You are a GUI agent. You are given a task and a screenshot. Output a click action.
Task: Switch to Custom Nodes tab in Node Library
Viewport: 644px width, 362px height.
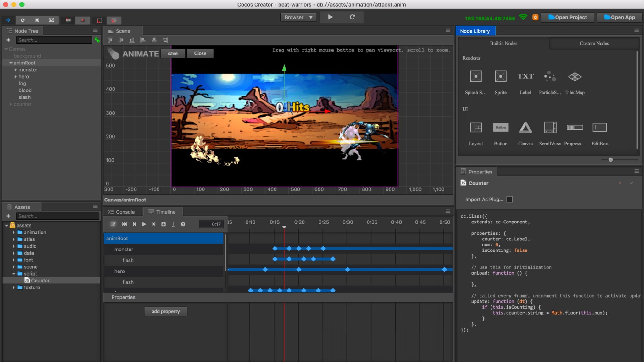(594, 43)
